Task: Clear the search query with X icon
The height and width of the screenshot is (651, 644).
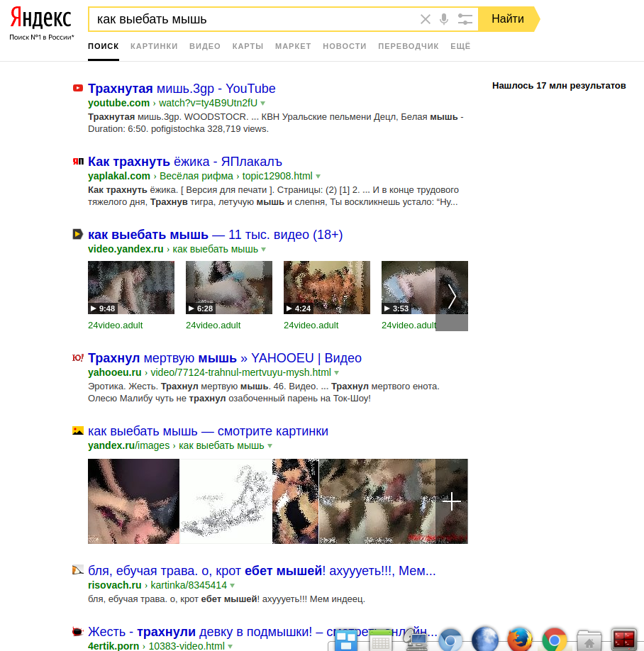Action: point(425,19)
